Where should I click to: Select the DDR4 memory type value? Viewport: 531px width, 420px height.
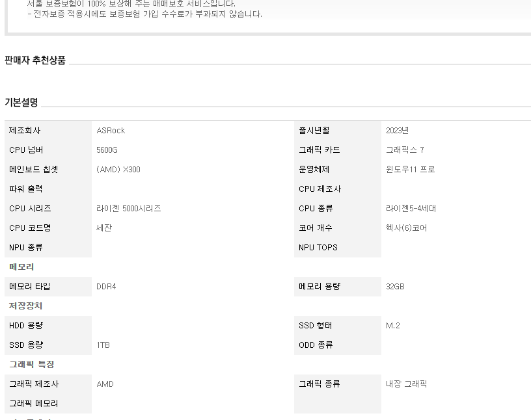[106, 287]
